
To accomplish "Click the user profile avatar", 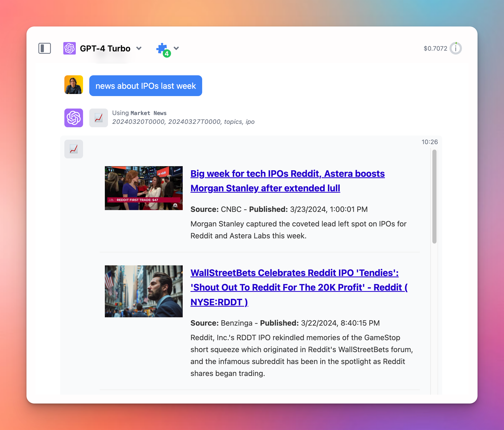I will [x=74, y=85].
